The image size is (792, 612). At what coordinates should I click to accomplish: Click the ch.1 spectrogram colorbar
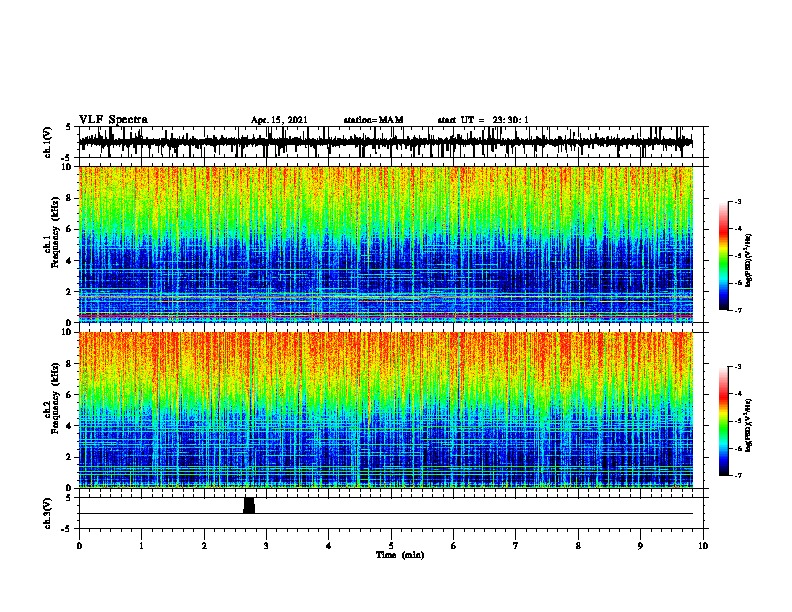click(723, 256)
